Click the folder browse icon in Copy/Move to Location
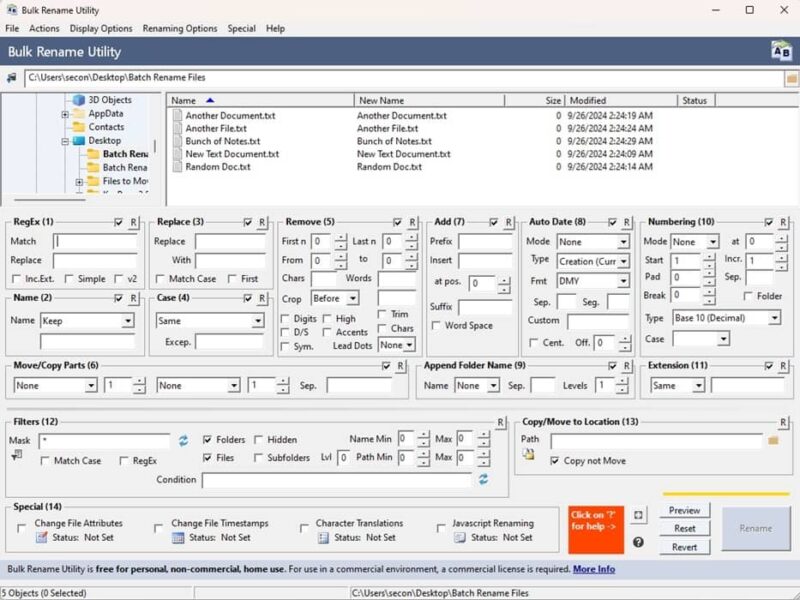The height and width of the screenshot is (600, 800). pyautogui.click(x=774, y=440)
